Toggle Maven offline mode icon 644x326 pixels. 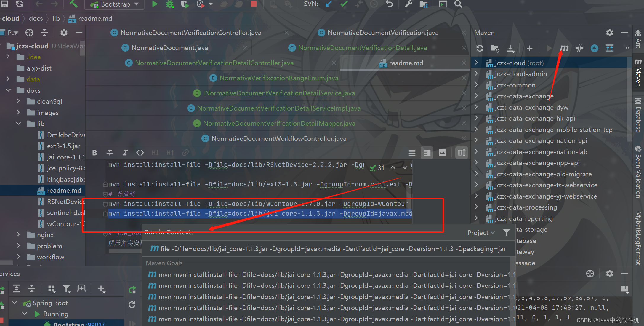[579, 48]
